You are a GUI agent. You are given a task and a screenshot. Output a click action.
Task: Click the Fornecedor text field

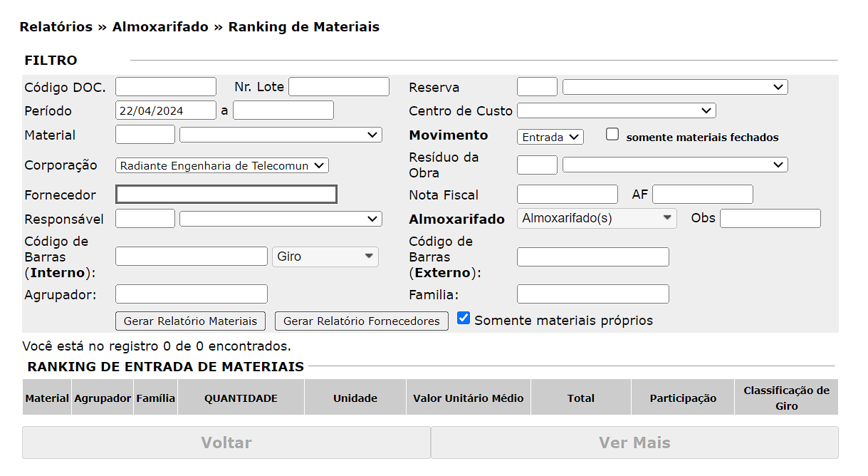click(x=226, y=195)
